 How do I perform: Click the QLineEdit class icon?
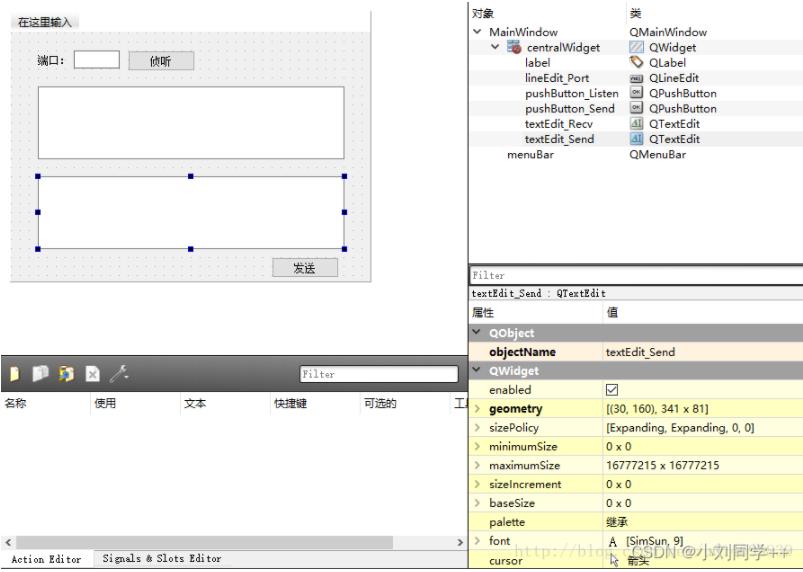coord(636,78)
